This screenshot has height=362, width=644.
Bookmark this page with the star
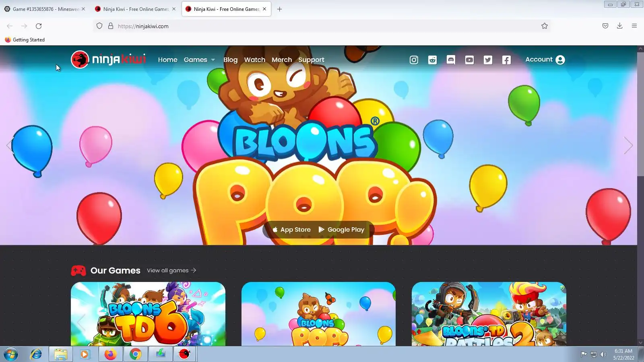545,26
